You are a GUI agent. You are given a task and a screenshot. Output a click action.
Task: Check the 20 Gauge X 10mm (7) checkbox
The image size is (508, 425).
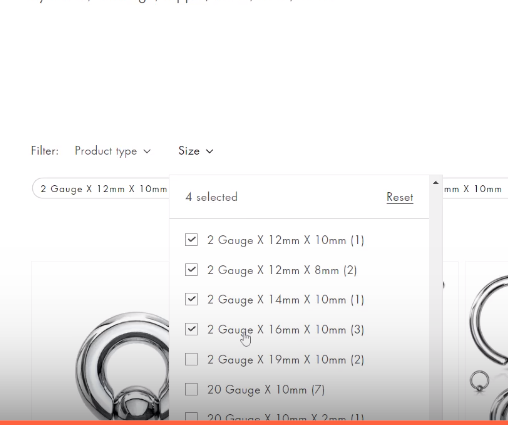click(x=191, y=389)
